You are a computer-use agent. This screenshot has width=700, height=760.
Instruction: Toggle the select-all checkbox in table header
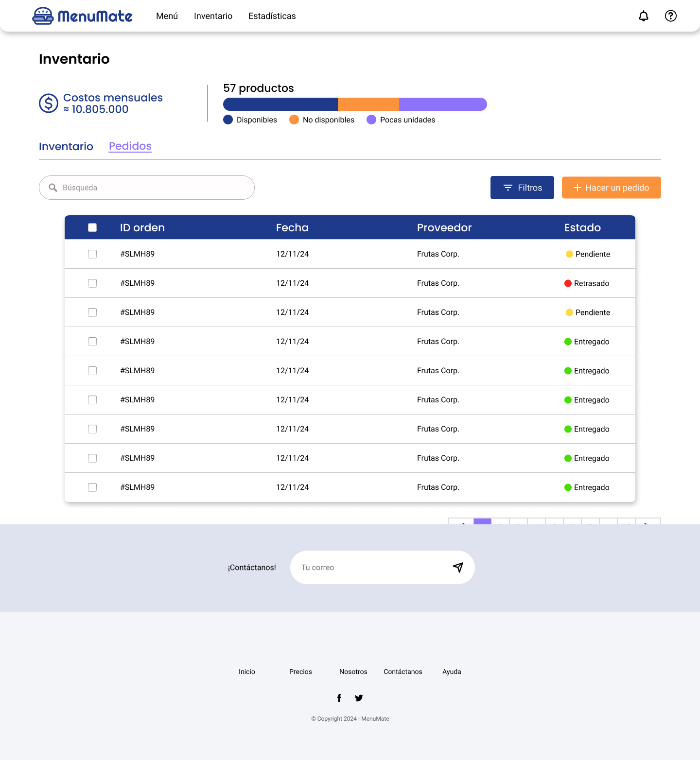92,227
